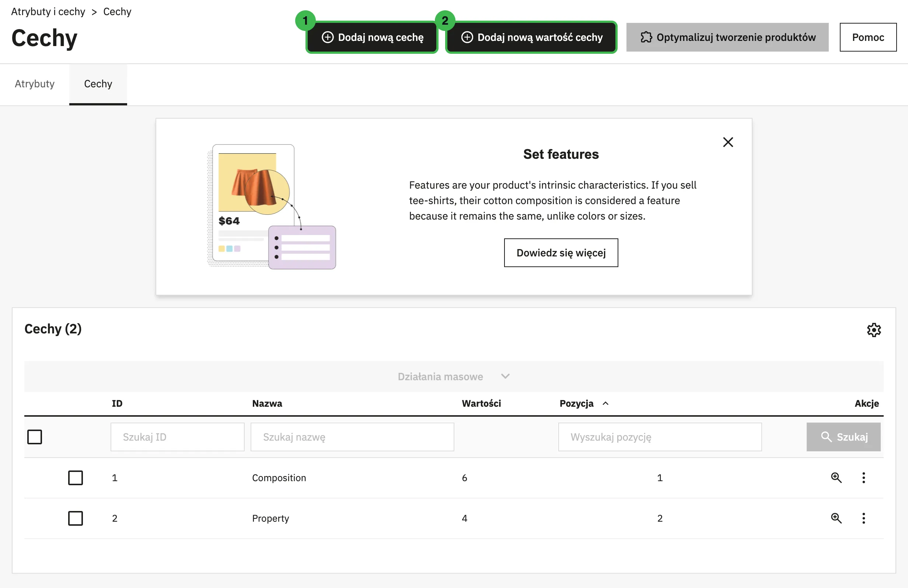Sort table by ID column
The image size is (908, 588).
[x=117, y=403]
